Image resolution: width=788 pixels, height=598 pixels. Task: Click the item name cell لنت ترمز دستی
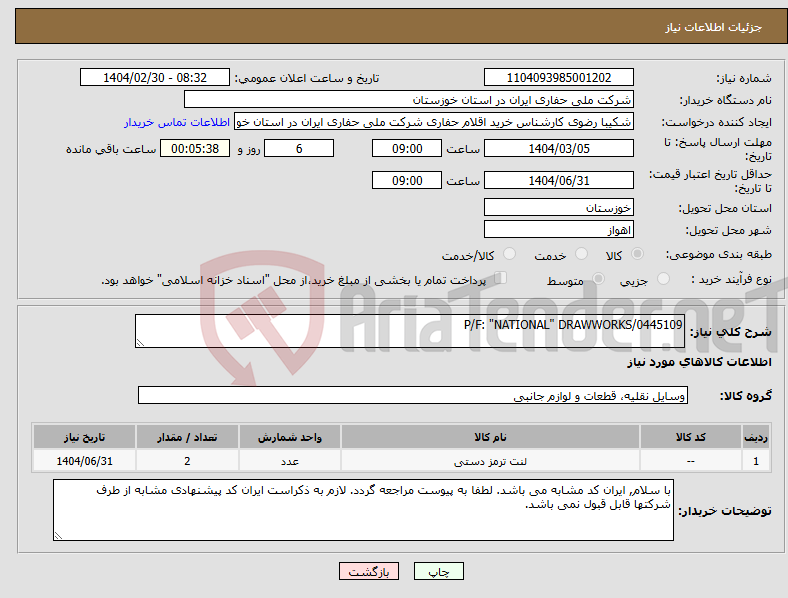490,461
